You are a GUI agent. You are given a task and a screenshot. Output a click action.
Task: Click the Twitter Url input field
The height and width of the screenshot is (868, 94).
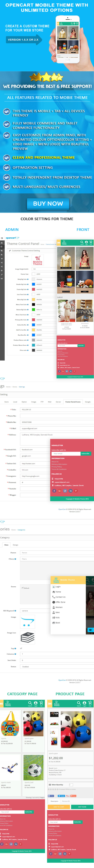[x=35, y=463]
